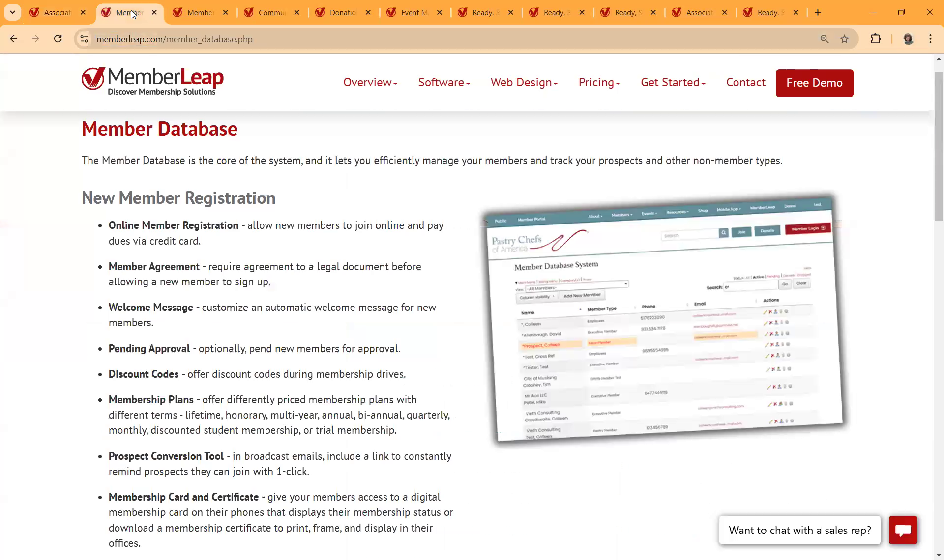Open site information icon in address bar
Viewport: 944px width, 560px height.
(84, 39)
